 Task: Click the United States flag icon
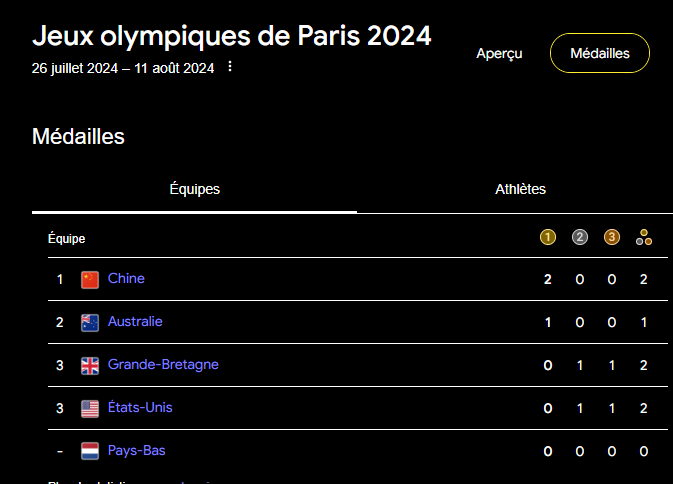[x=90, y=408]
